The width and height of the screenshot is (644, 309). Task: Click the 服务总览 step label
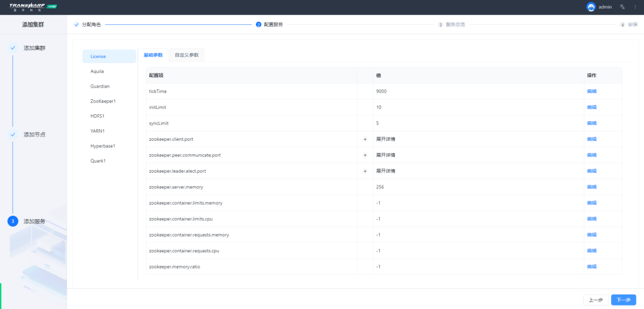[x=455, y=25]
